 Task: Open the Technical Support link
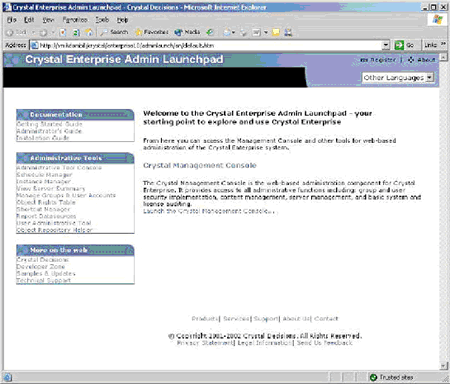point(44,280)
